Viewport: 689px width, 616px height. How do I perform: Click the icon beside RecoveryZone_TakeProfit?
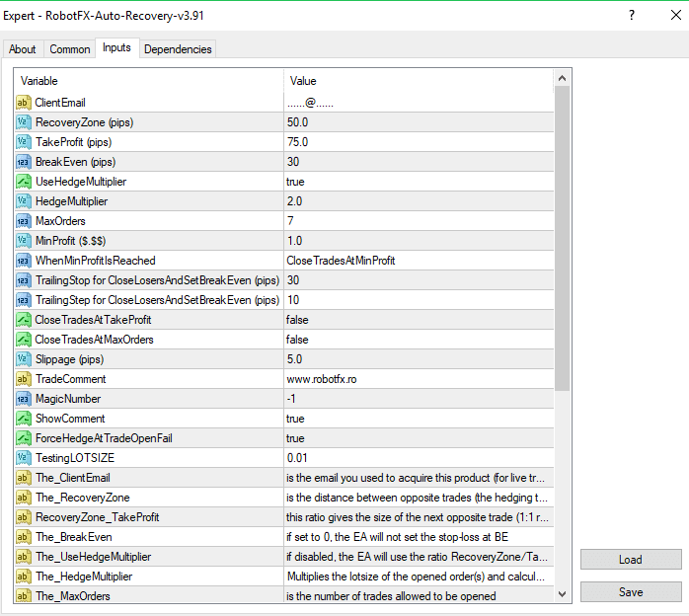point(24,517)
